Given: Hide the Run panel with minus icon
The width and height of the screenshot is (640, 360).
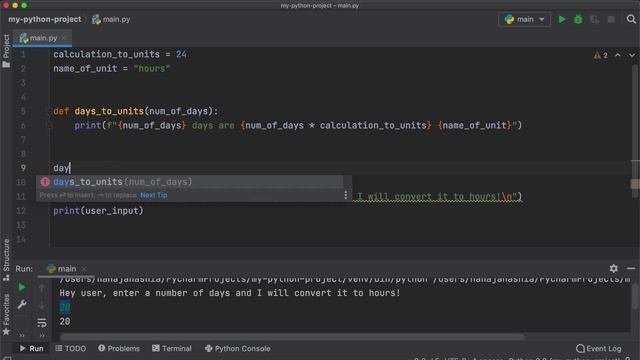Looking at the screenshot, I should 631,268.
